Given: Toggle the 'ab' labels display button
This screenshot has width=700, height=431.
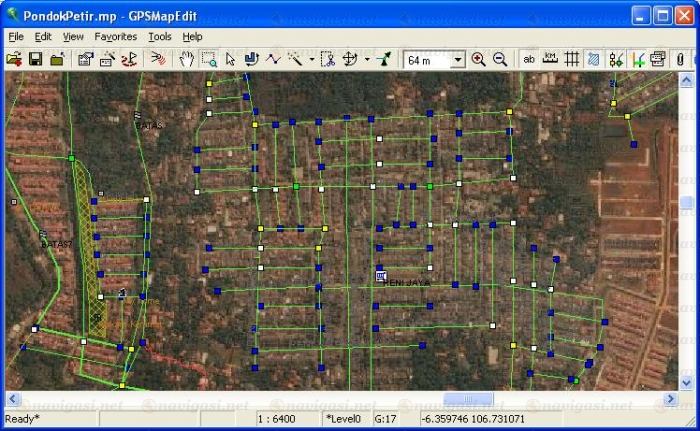Looking at the screenshot, I should (529, 60).
